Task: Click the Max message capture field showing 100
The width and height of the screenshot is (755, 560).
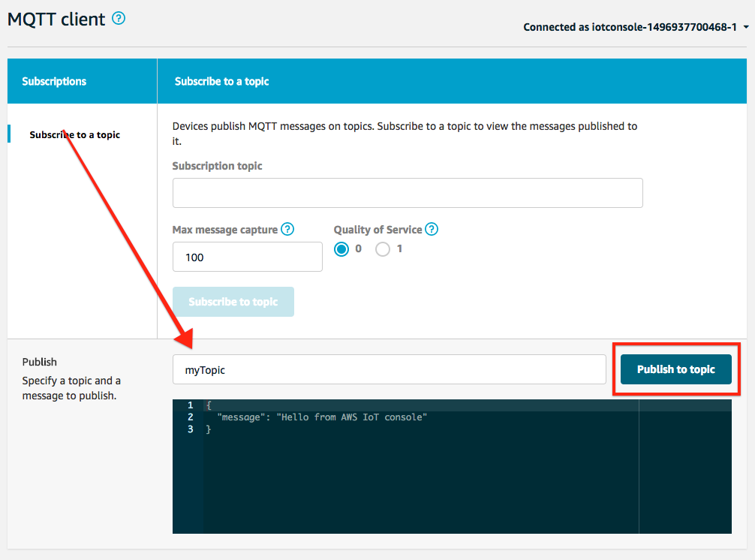Action: coord(248,257)
